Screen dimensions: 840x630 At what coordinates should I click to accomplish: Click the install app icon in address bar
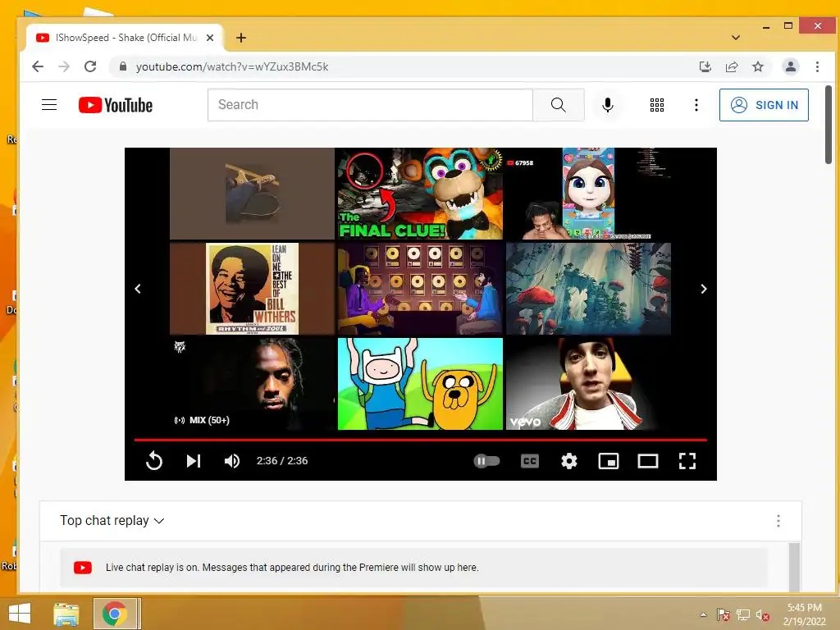(705, 66)
